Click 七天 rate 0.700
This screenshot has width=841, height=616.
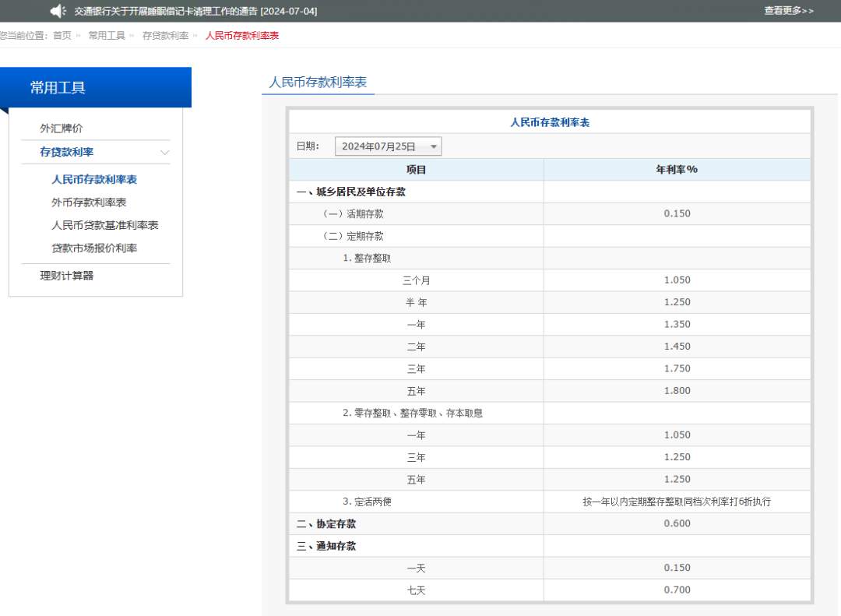pyautogui.click(x=677, y=590)
